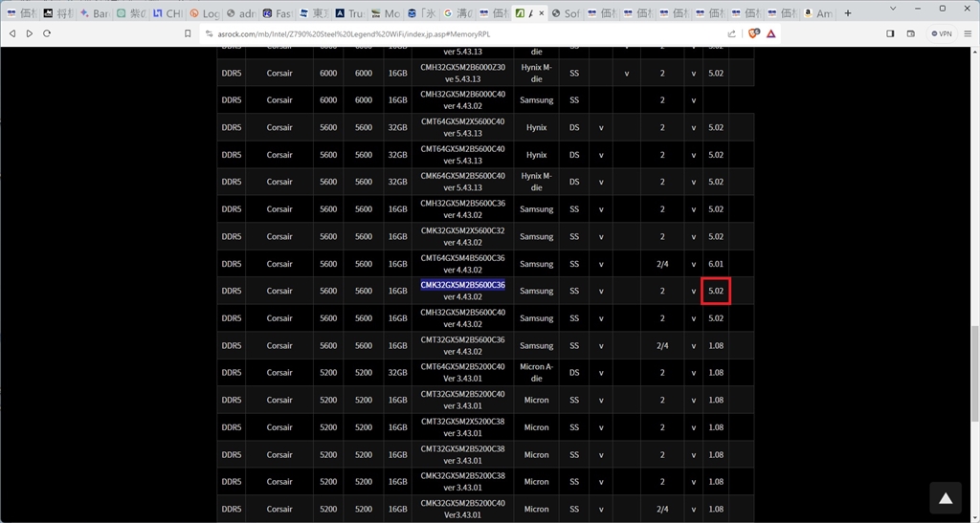Click the VPN button
Viewport: 980px width, 523px height.
(942, 33)
